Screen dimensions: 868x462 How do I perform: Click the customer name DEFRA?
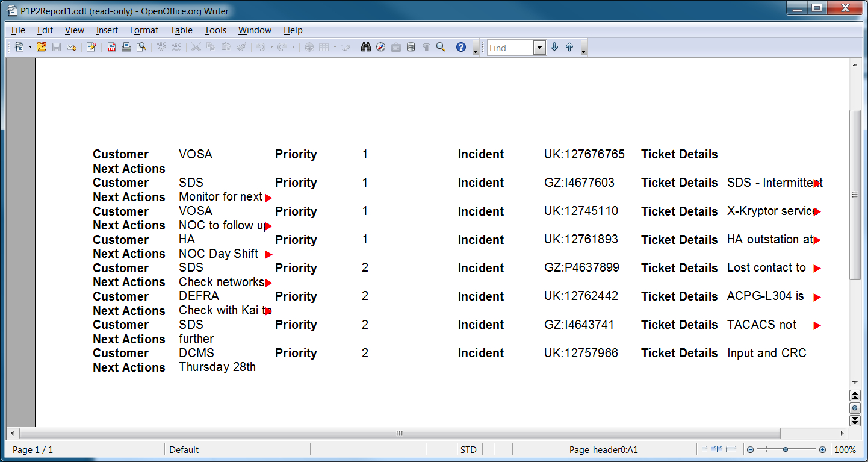coord(199,296)
